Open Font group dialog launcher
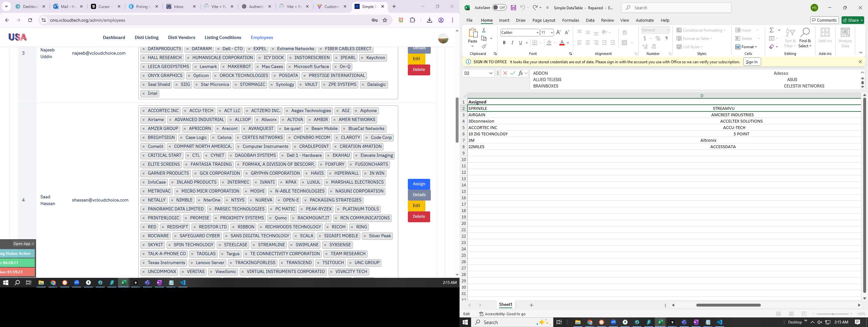Image resolution: width=868 pixels, height=327 pixels. tap(570, 54)
